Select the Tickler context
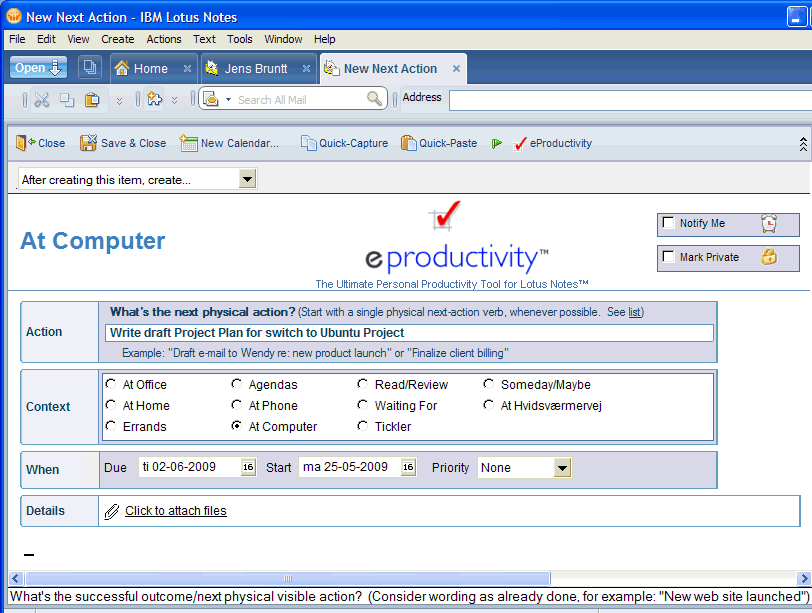 point(362,426)
